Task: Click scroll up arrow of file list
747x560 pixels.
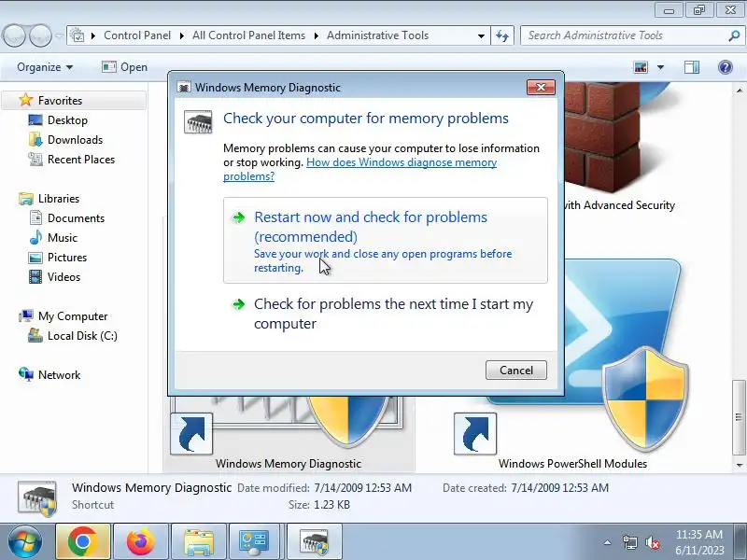Action: point(739,90)
